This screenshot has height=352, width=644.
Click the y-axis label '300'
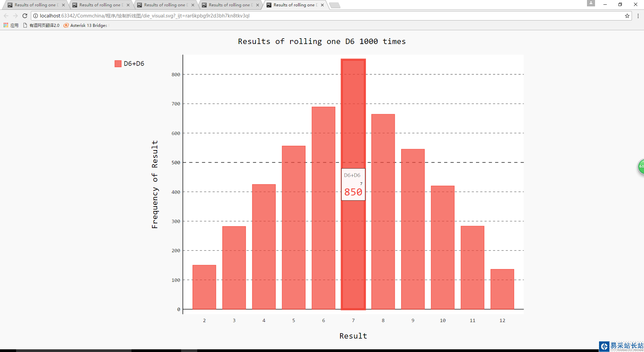tap(176, 221)
